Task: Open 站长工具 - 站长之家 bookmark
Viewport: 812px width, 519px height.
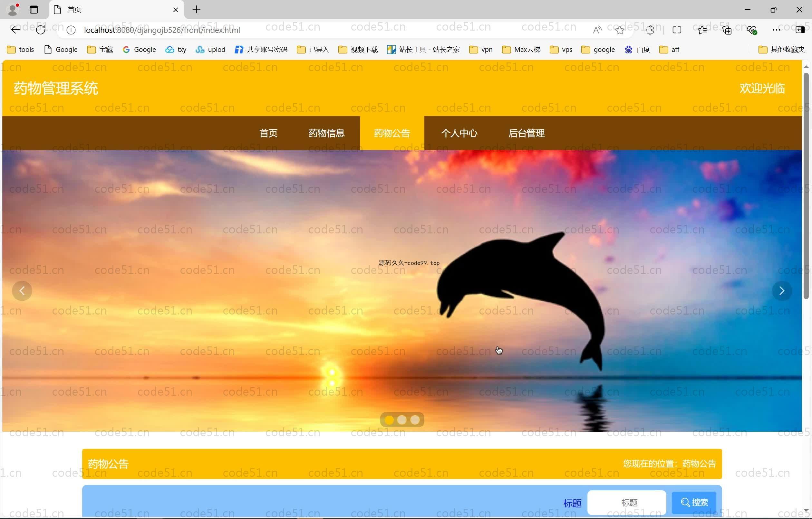Action: [x=423, y=50]
